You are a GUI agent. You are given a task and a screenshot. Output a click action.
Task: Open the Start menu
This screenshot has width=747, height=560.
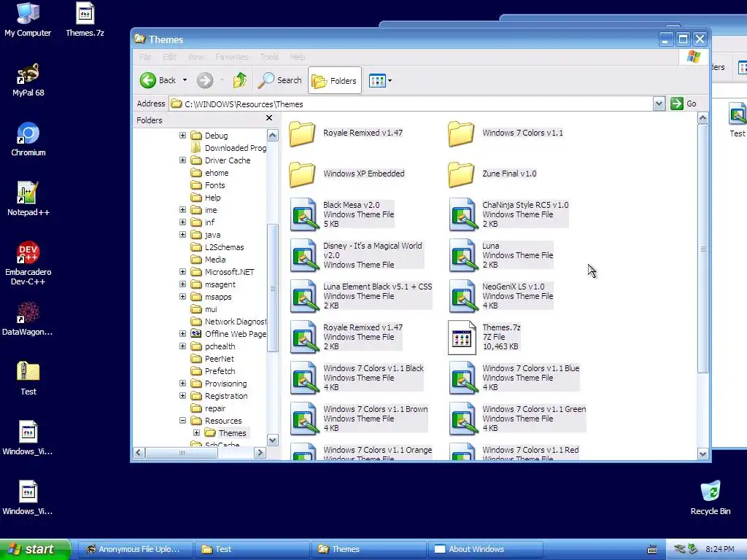(x=35, y=549)
